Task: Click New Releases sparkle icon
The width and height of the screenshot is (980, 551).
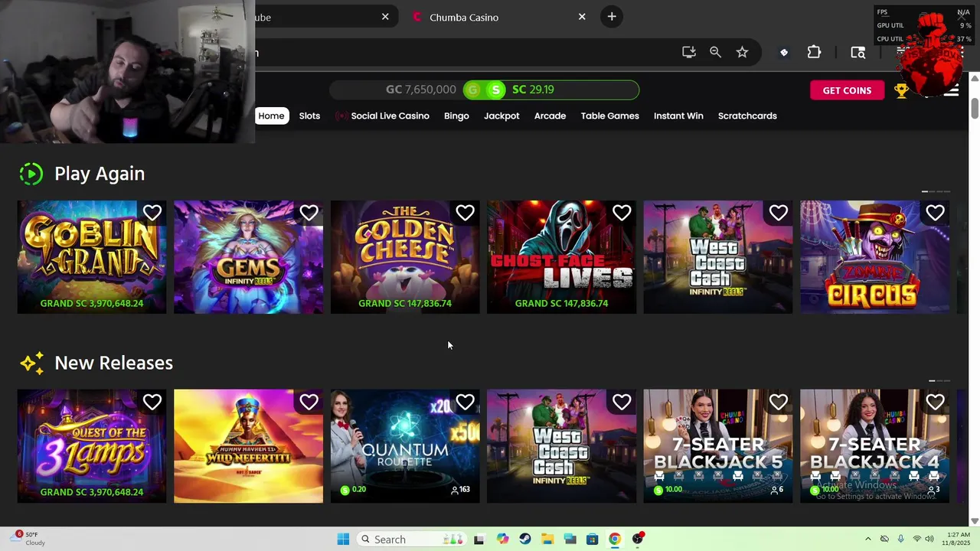Action: [x=32, y=363]
